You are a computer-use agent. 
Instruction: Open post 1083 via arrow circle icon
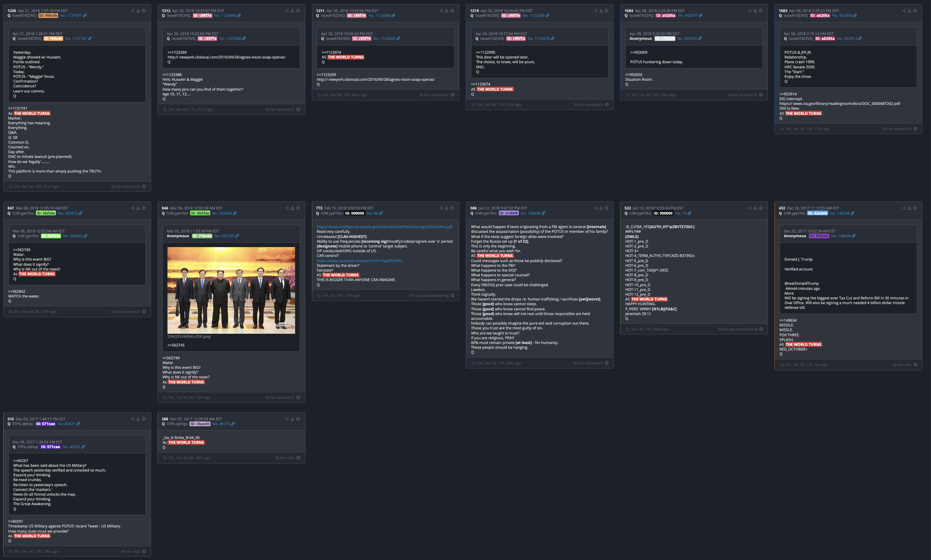point(915,11)
